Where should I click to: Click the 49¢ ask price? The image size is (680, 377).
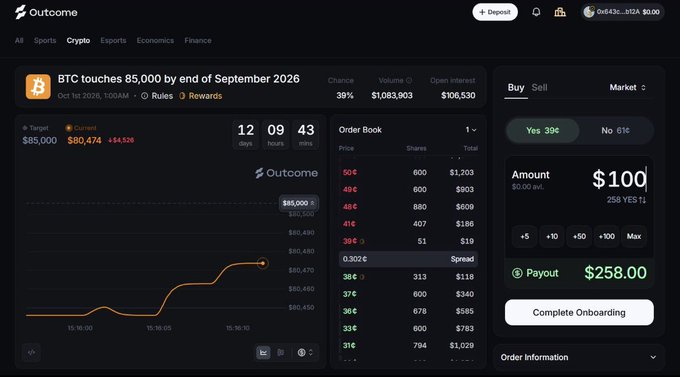pos(350,190)
